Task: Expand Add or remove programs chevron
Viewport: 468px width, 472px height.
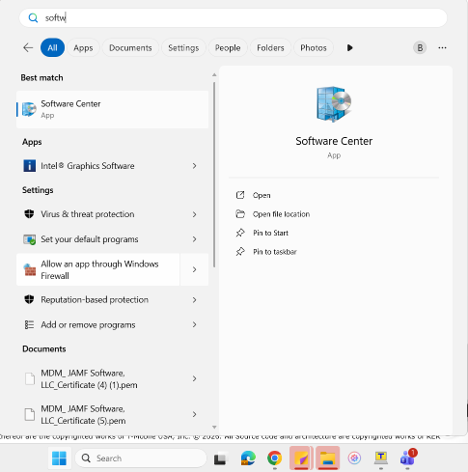Action: point(194,324)
